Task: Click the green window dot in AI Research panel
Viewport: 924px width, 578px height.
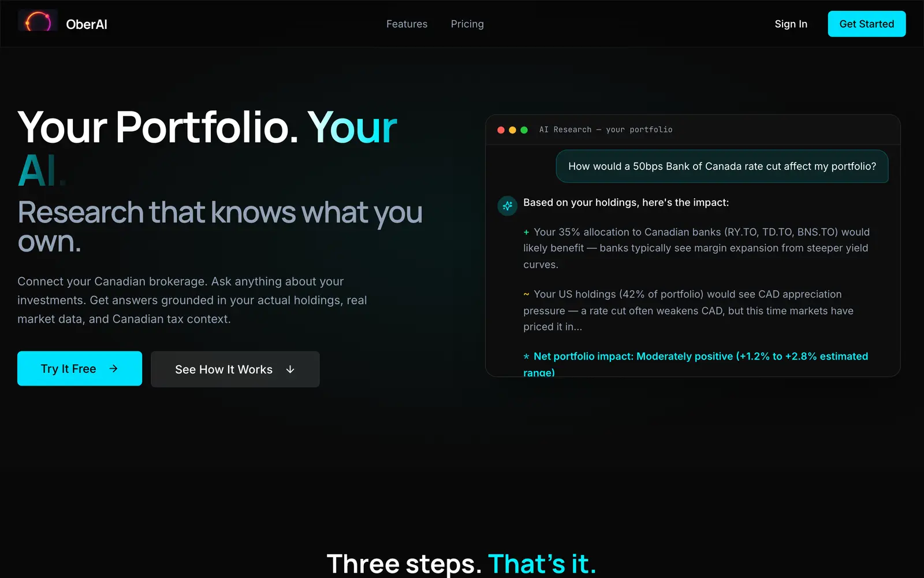Action: coord(524,130)
